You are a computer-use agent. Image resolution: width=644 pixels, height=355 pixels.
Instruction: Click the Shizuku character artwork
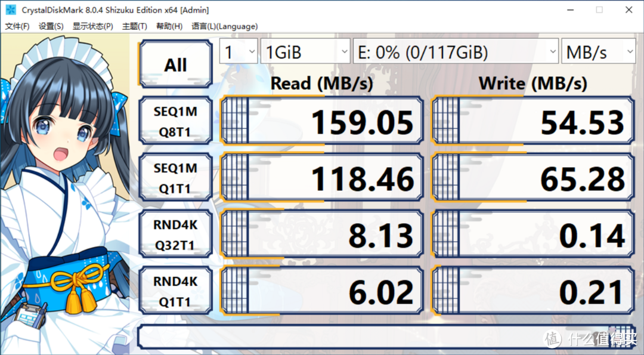click(x=65, y=193)
